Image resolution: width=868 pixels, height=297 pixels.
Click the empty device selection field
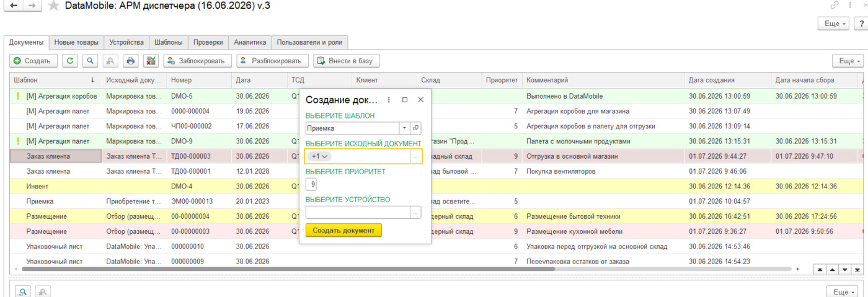[358, 212]
